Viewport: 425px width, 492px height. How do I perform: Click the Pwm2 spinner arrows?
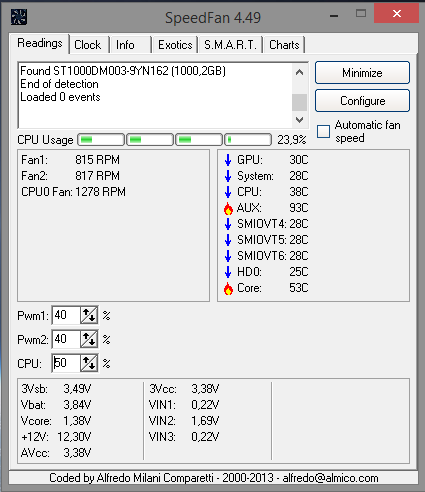(x=89, y=339)
